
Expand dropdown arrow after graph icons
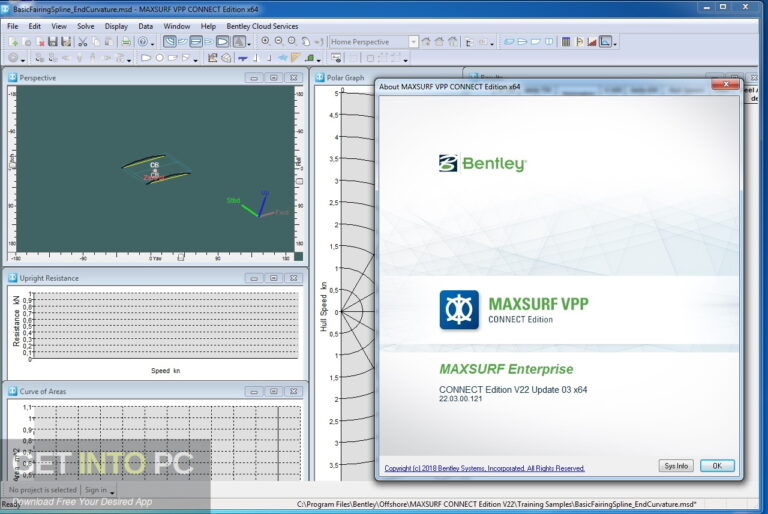click(615, 44)
